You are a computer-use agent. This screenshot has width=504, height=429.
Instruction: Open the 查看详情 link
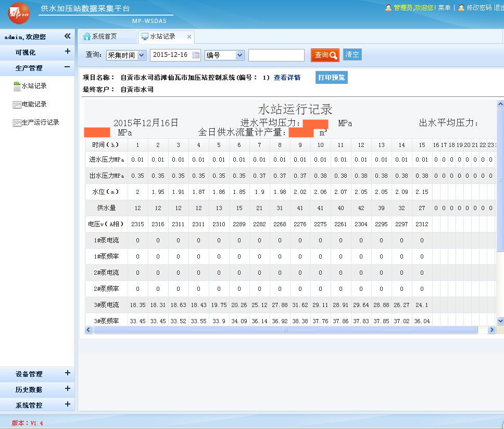click(287, 78)
